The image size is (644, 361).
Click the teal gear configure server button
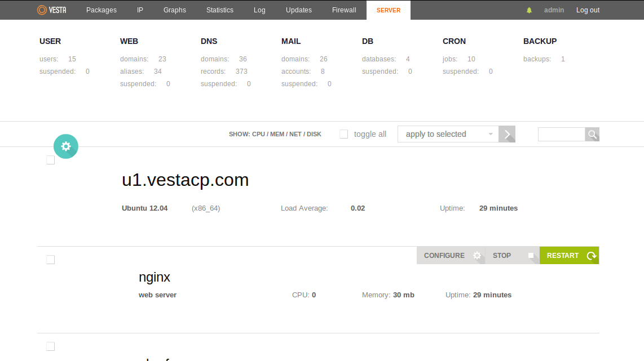pyautogui.click(x=66, y=146)
